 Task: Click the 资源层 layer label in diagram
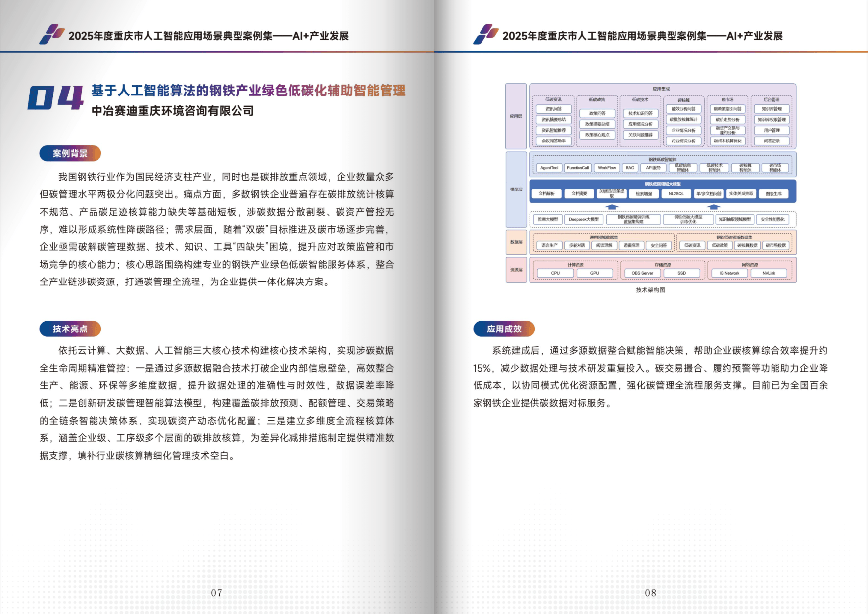click(516, 270)
